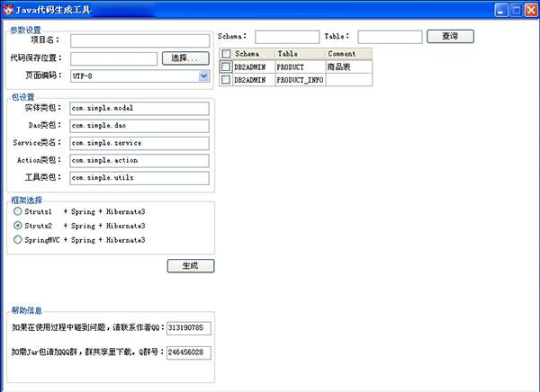540x392 pixels.
Task: Click the 选择... browse button
Action: [x=185, y=58]
